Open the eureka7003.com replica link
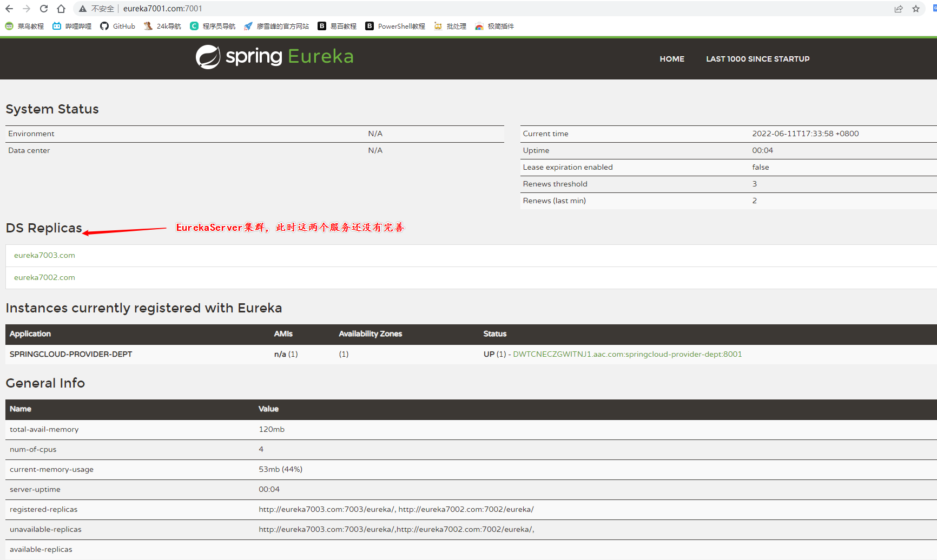The image size is (937, 560). [44, 255]
